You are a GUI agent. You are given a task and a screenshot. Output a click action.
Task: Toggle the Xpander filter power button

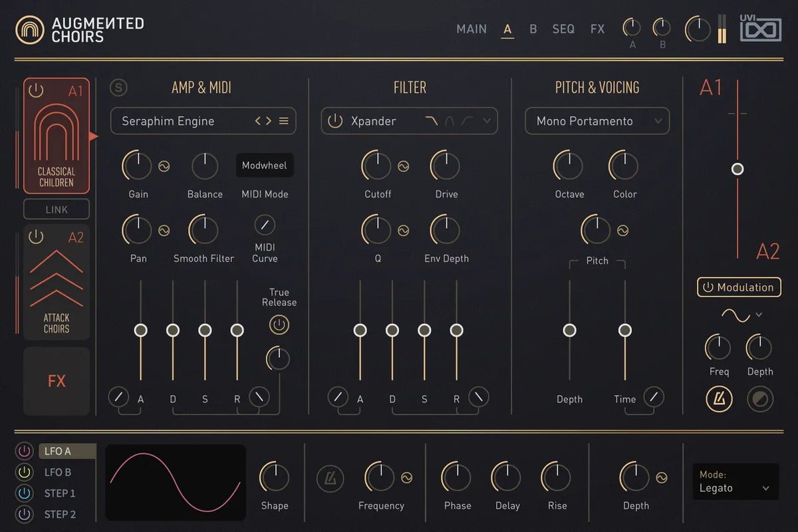pos(335,121)
